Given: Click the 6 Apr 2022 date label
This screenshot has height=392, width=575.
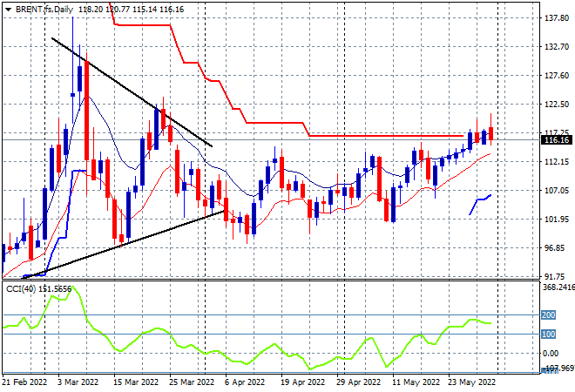Looking at the screenshot, I should pos(245,382).
